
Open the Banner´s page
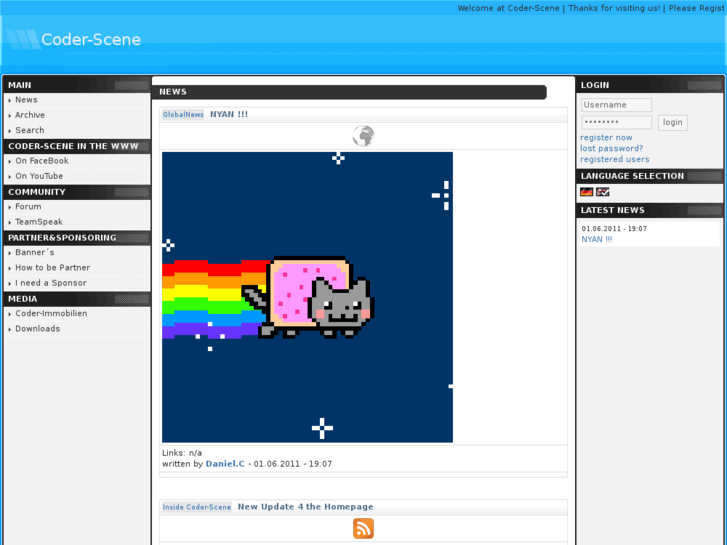[x=34, y=252]
